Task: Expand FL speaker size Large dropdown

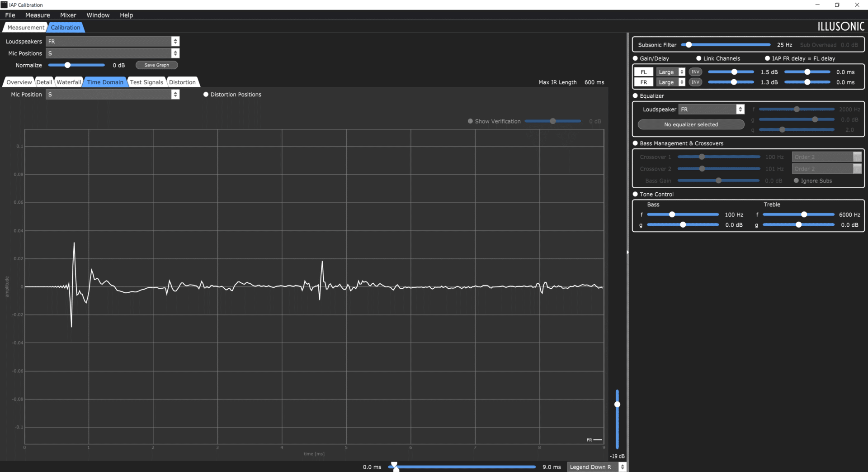Action: pyautogui.click(x=671, y=72)
